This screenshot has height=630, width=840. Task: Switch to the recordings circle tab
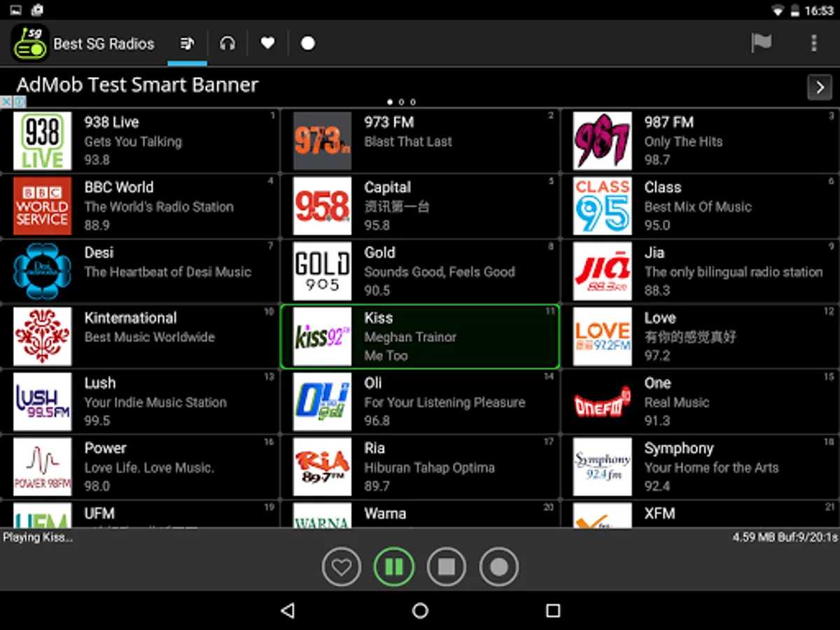pyautogui.click(x=308, y=43)
